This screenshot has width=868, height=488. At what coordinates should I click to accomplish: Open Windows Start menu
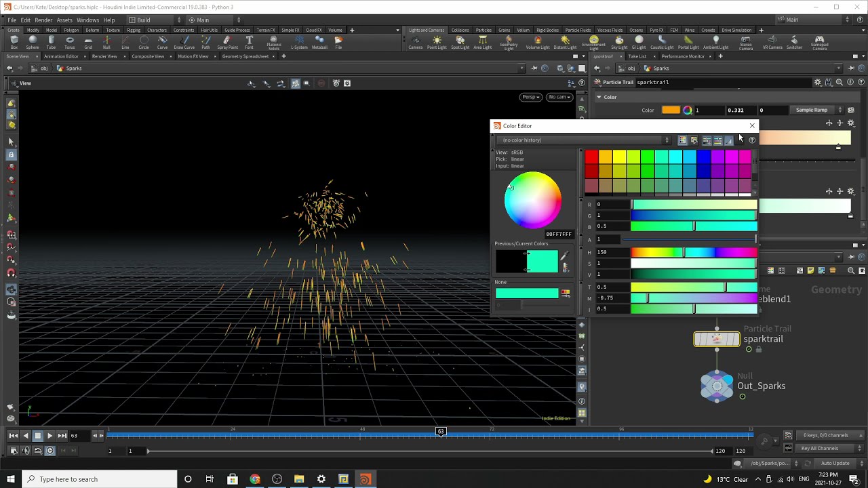coord(10,479)
